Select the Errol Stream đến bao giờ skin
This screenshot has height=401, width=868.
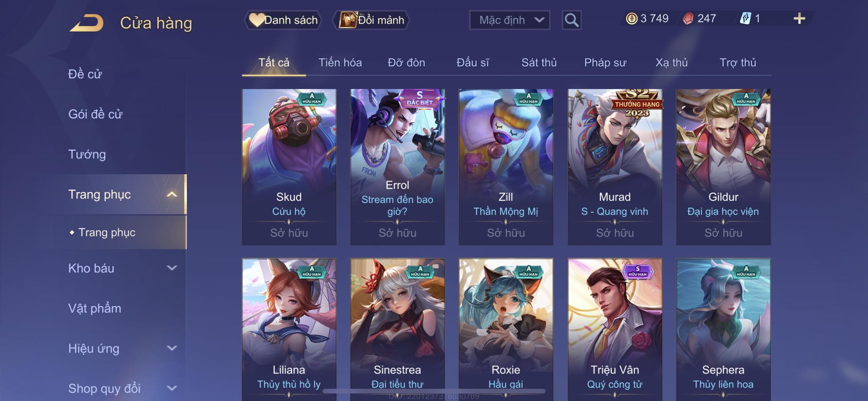point(397,167)
